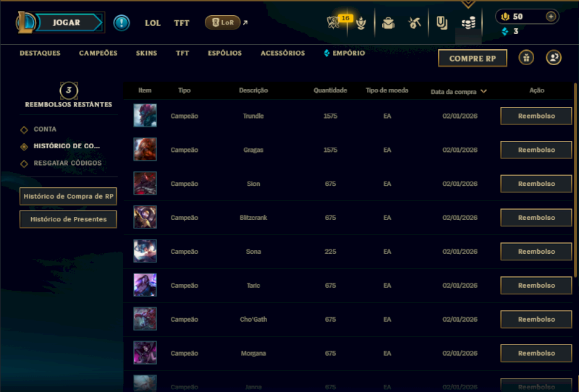Open the account profile icon beside gift
Screen dimensions: 579x392
click(554, 58)
